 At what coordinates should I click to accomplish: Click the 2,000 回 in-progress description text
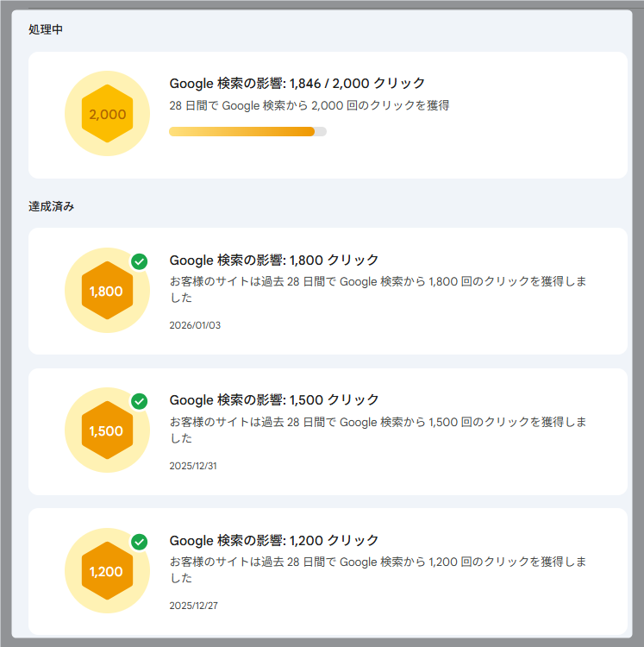tap(309, 106)
